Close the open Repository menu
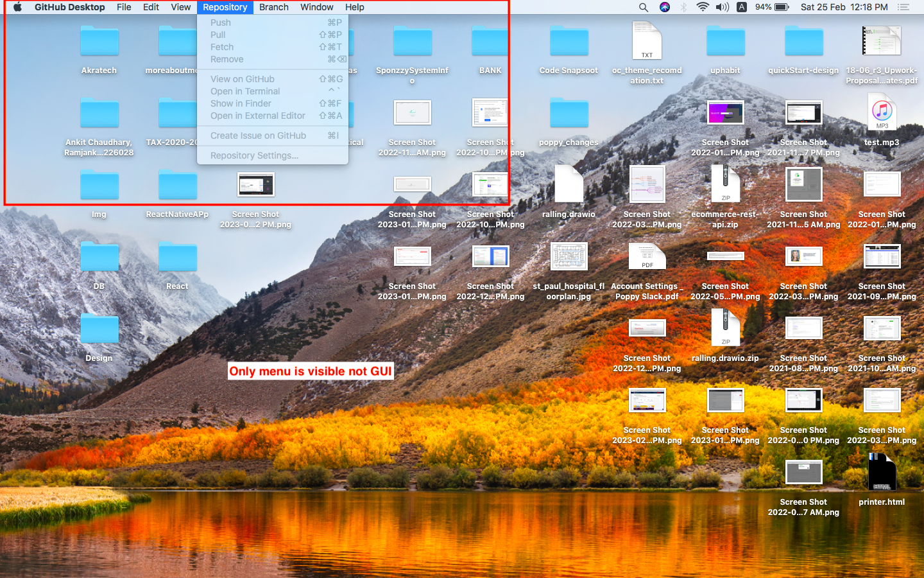 click(x=225, y=7)
